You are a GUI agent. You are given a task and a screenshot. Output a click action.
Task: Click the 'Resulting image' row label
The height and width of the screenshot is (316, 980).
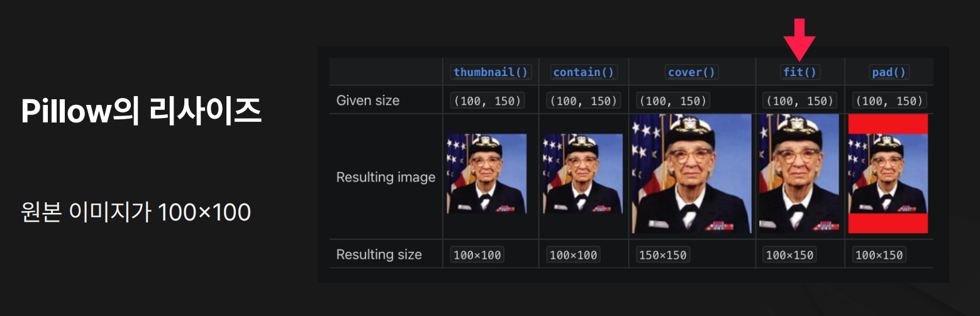(386, 177)
